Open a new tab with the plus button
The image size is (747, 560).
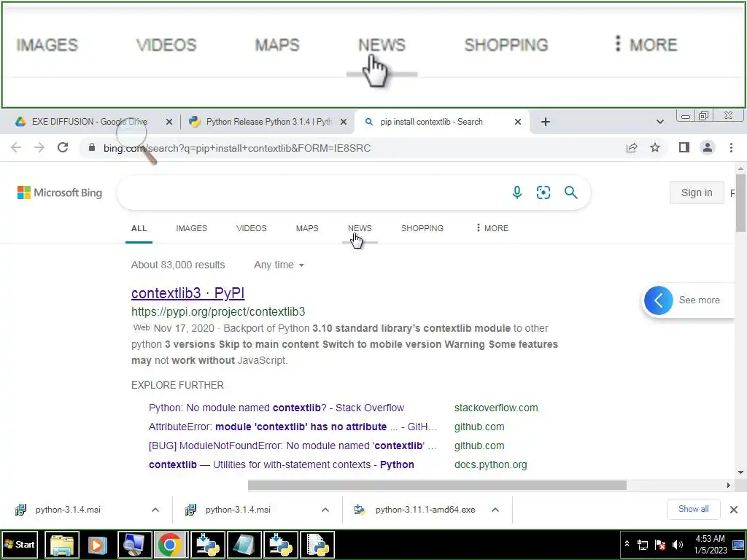tap(546, 122)
